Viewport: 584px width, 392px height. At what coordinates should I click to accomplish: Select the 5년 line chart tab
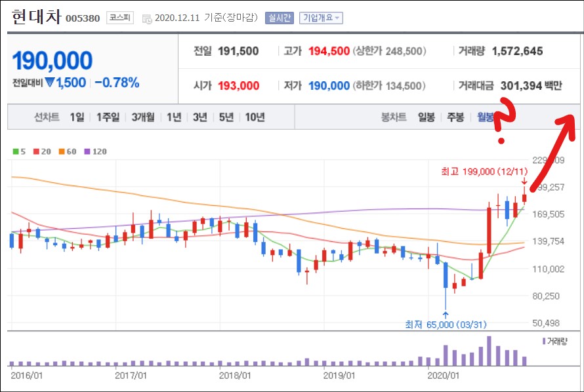pyautogui.click(x=226, y=117)
